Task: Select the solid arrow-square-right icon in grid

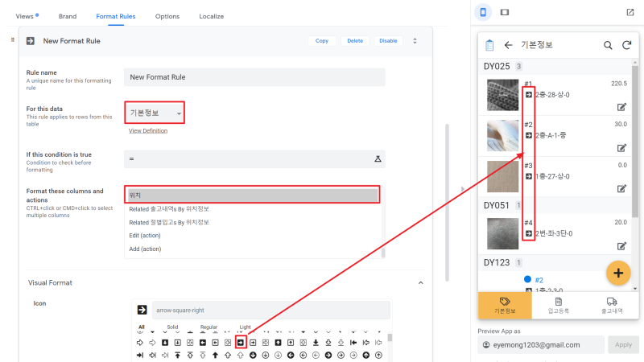Action: click(x=241, y=343)
